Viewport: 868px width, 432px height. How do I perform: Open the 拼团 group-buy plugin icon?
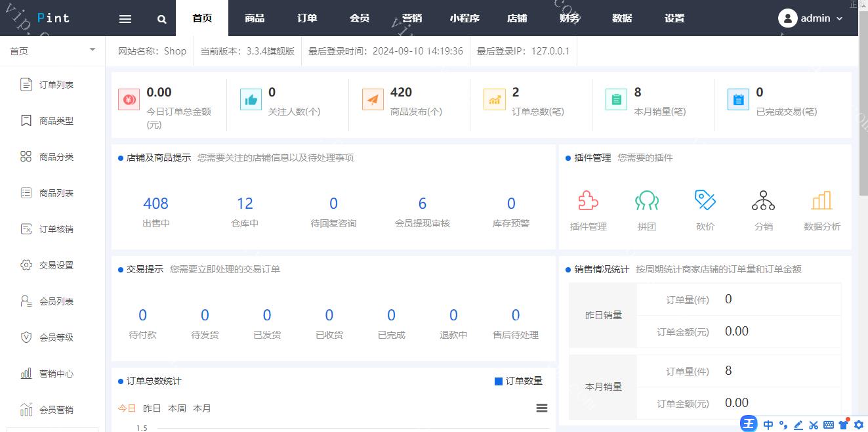tap(646, 201)
